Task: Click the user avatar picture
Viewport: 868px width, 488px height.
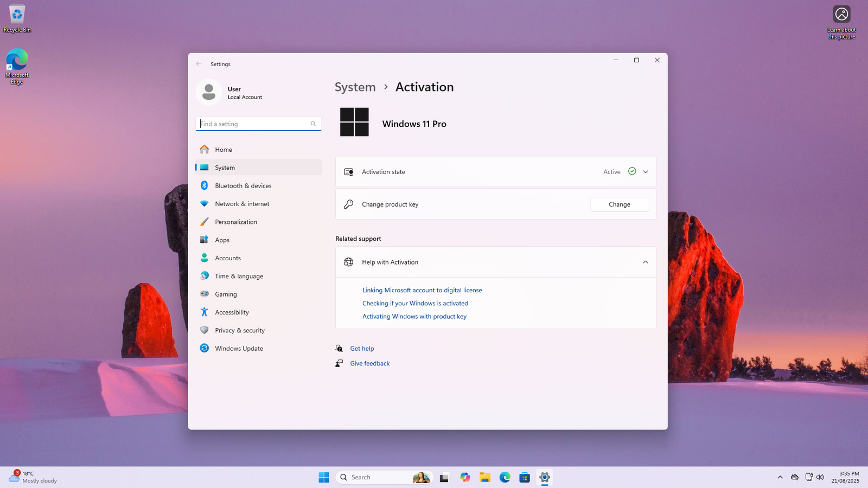Action: pos(209,92)
